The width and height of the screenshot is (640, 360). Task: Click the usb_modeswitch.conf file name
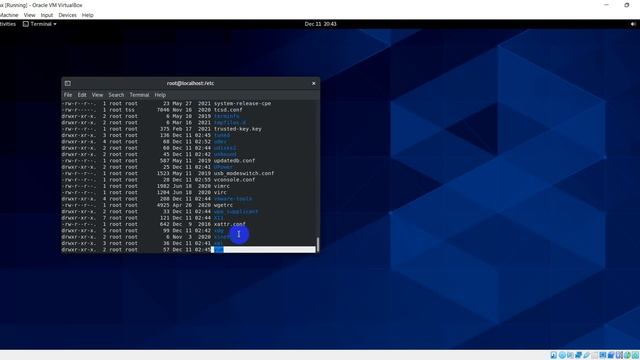point(244,173)
